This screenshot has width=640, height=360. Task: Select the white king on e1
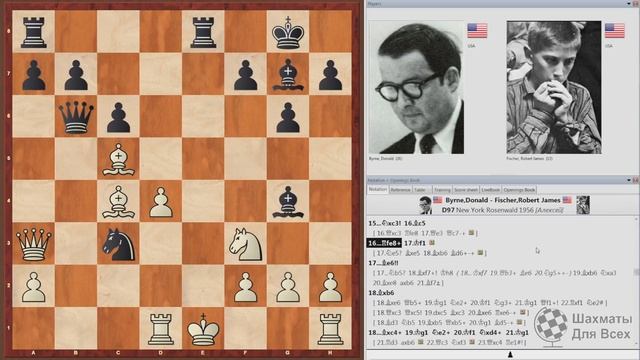(x=203, y=329)
